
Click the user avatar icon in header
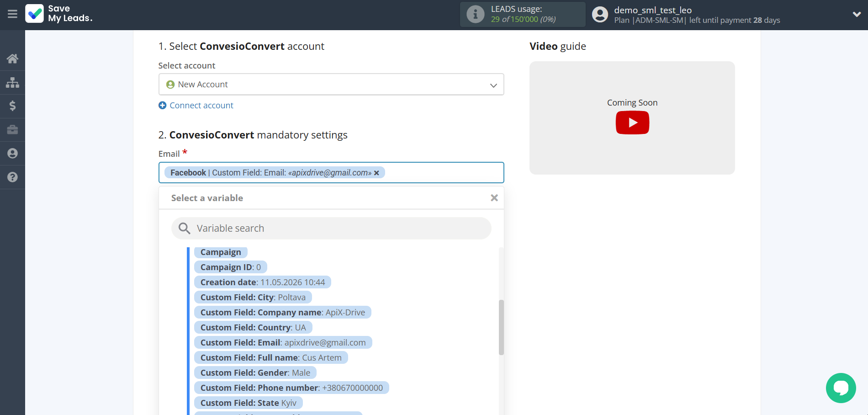point(600,14)
